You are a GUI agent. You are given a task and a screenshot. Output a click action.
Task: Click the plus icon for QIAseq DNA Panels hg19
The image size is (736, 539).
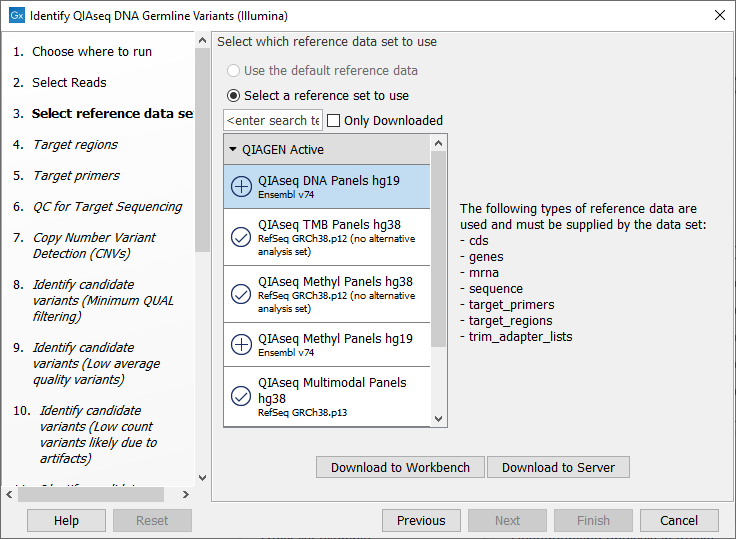241,187
